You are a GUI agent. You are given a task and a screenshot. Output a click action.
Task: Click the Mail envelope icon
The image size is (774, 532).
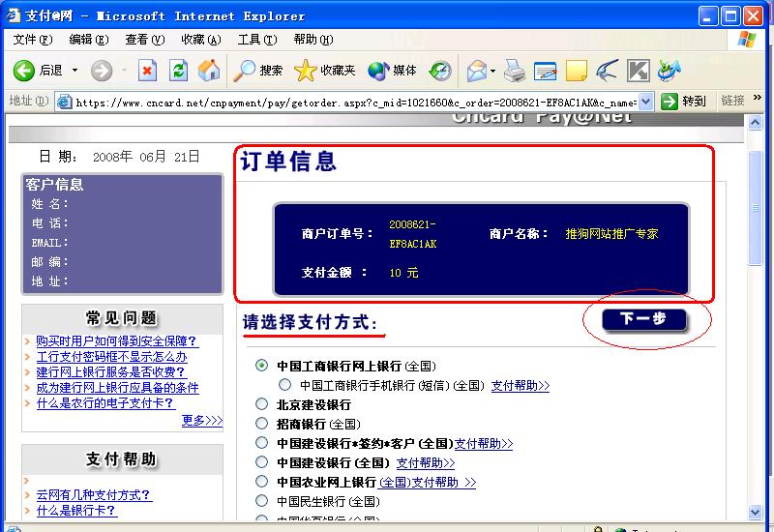pyautogui.click(x=477, y=71)
